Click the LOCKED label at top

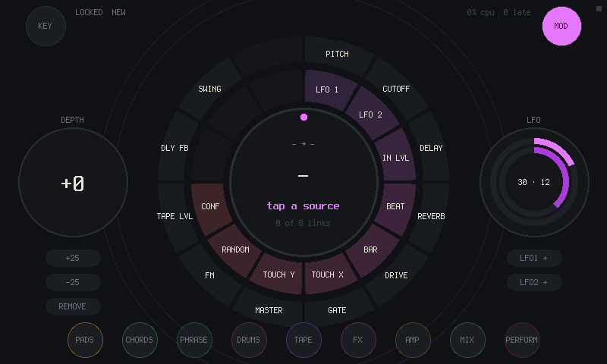[x=89, y=12]
